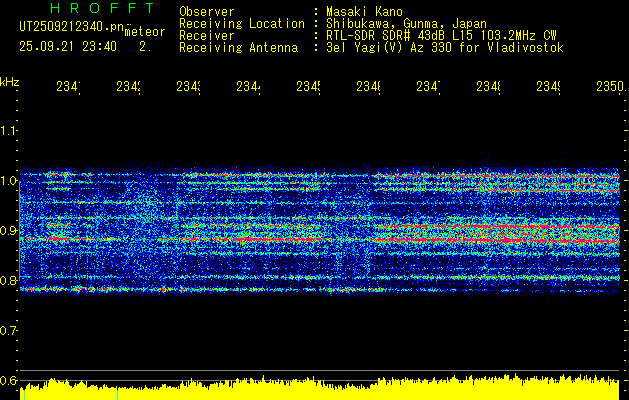Click the 0.9 kHz frequency label
629x400 pixels.
[8, 230]
